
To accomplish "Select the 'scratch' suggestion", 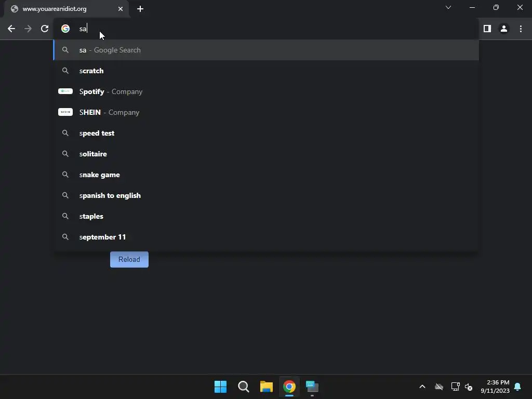I will tap(266, 71).
